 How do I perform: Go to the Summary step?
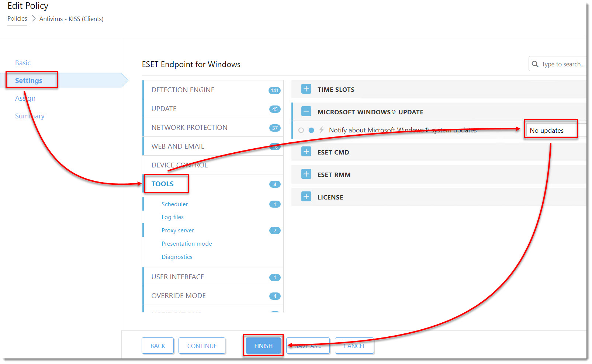pos(30,116)
